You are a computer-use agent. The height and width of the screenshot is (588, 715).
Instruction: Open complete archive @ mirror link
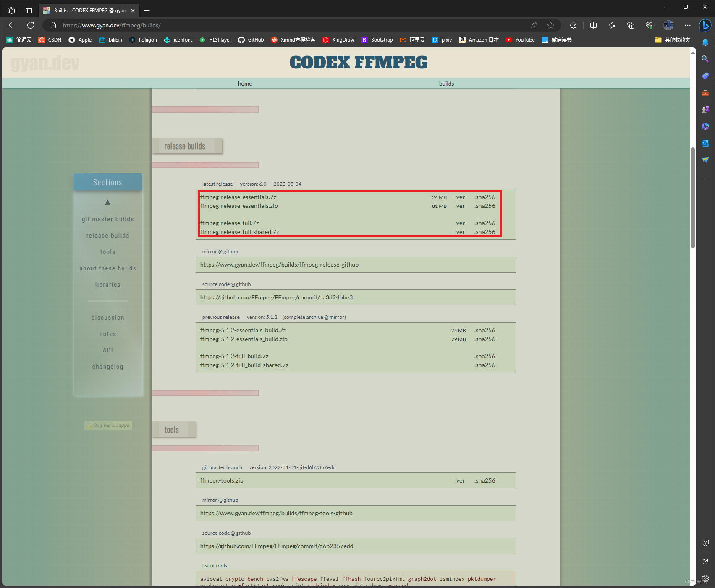pyautogui.click(x=314, y=317)
